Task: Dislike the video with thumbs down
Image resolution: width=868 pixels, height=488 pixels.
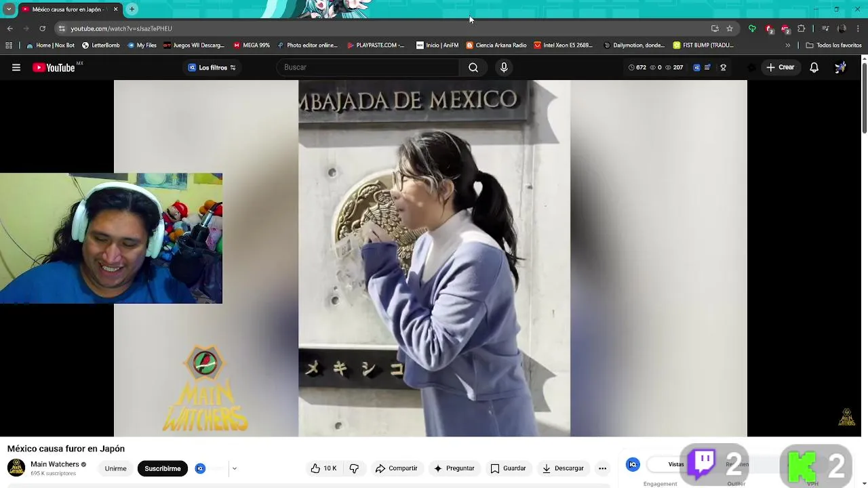Action: tap(354, 468)
